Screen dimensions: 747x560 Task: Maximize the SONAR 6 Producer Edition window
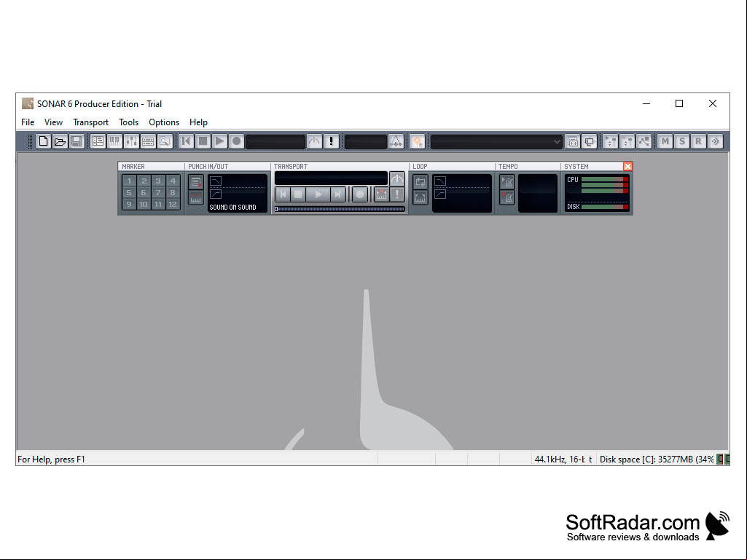(679, 104)
